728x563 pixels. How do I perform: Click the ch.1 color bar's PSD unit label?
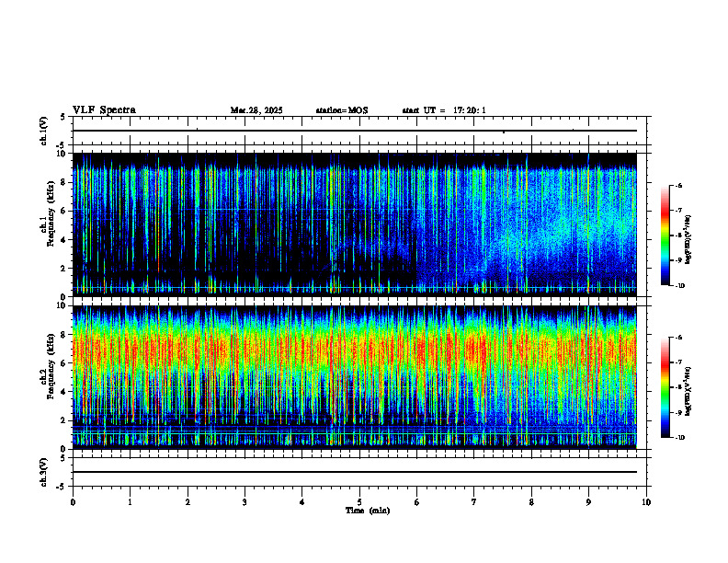pyautogui.click(x=688, y=239)
